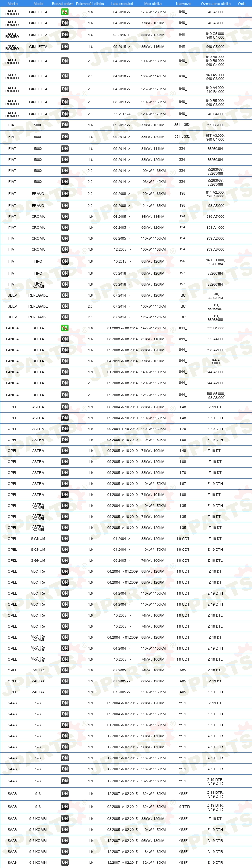Select production range 03.2005 -> 10.2010
This screenshot has width=252, height=868.
click(x=122, y=440)
